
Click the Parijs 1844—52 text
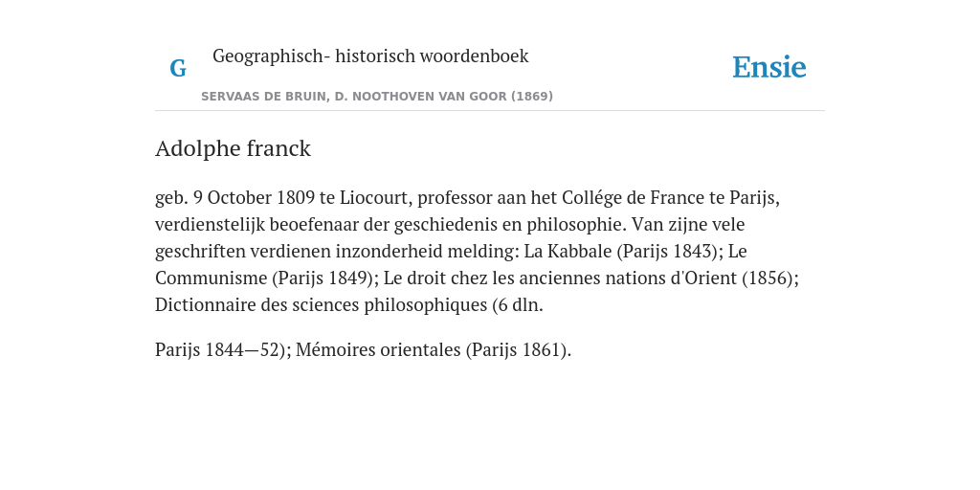tap(217, 349)
